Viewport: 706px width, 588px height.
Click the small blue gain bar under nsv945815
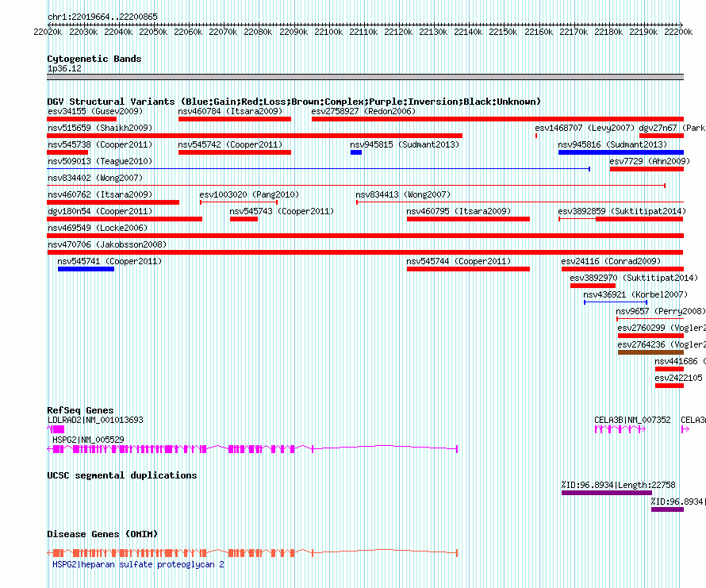coord(356,152)
